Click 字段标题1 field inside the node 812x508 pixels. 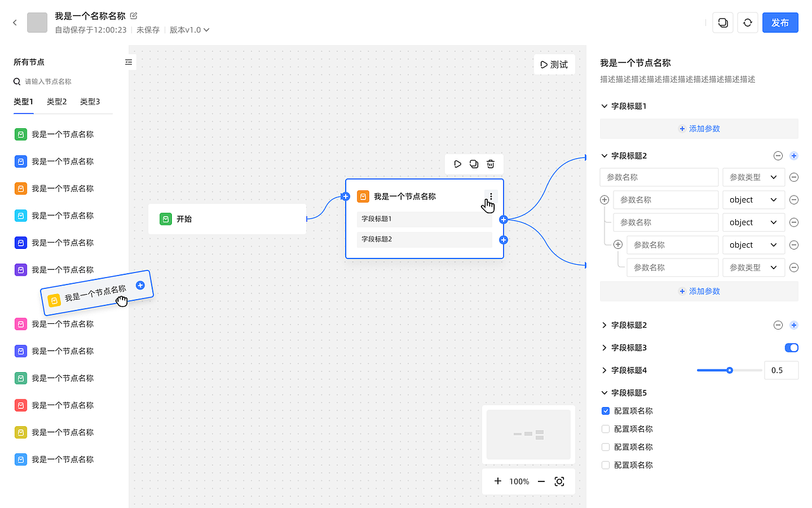click(x=424, y=219)
